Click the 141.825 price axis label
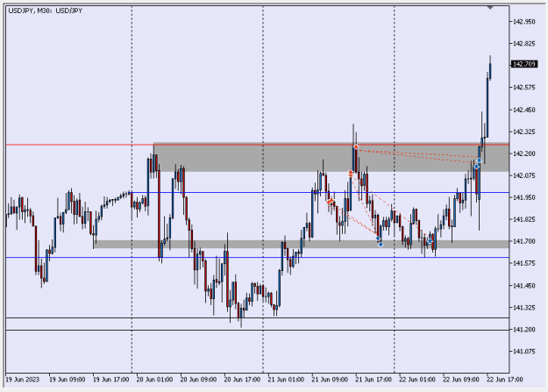This screenshot has width=548, height=392. pos(523,219)
